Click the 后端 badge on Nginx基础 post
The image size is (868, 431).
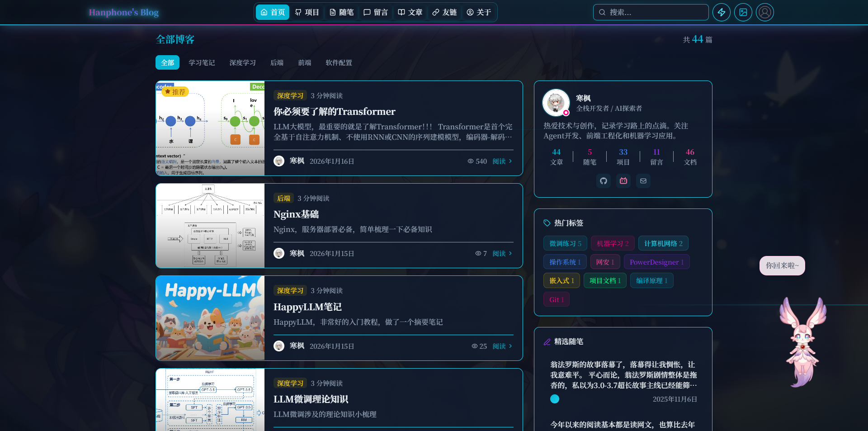pyautogui.click(x=283, y=198)
